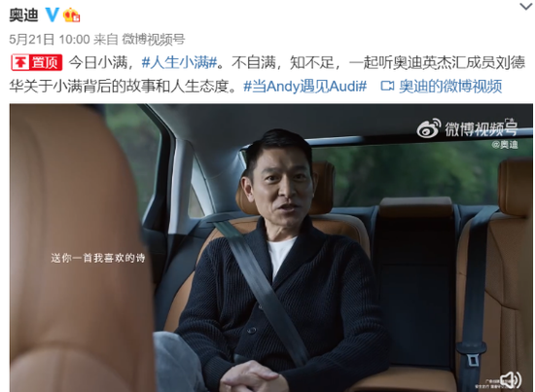This screenshot has height=392, width=535.
Task: Click the red 置顶 pinned badge
Action: 37,62
